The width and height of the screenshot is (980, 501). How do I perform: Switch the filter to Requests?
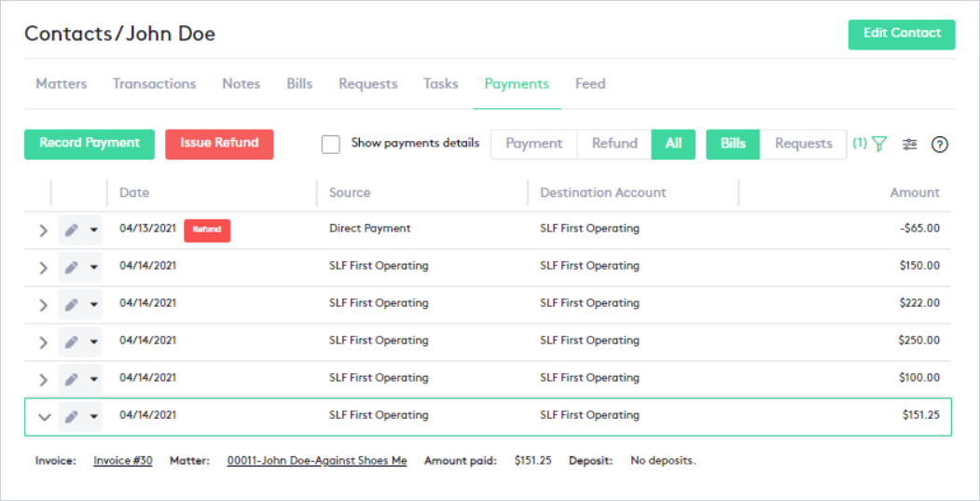803,144
